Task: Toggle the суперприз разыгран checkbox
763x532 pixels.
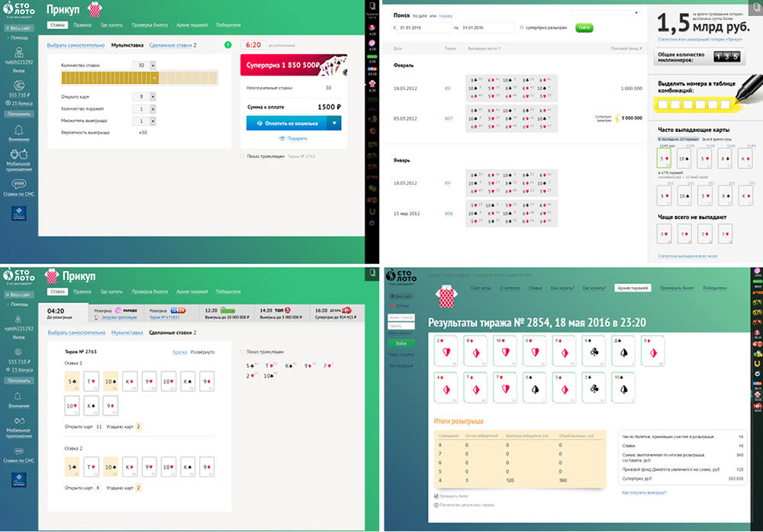Action: coord(521,27)
